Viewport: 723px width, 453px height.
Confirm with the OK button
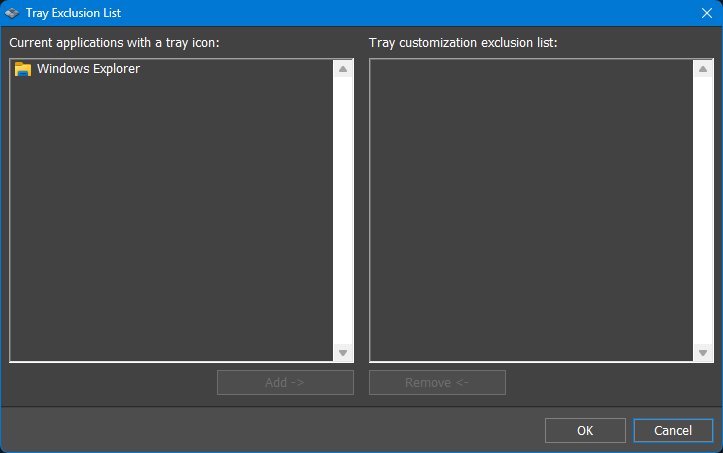(x=585, y=430)
